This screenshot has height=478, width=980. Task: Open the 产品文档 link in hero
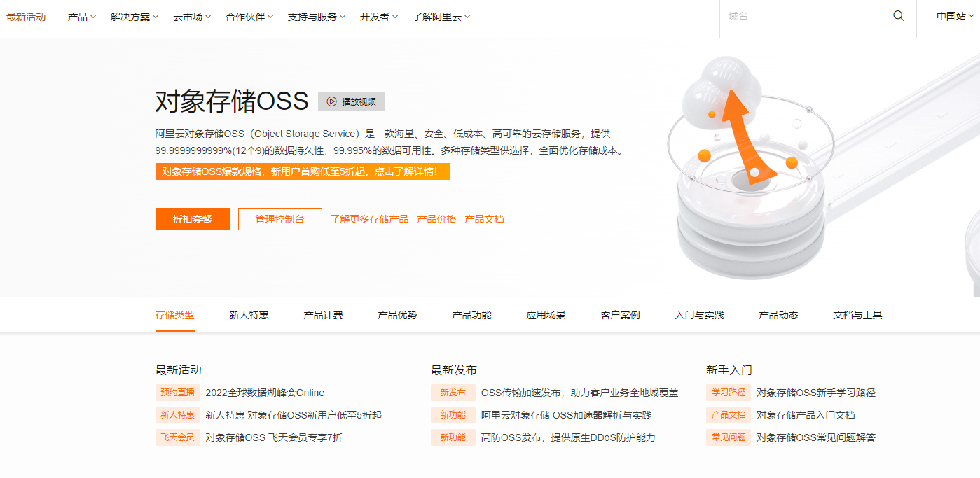click(x=484, y=219)
